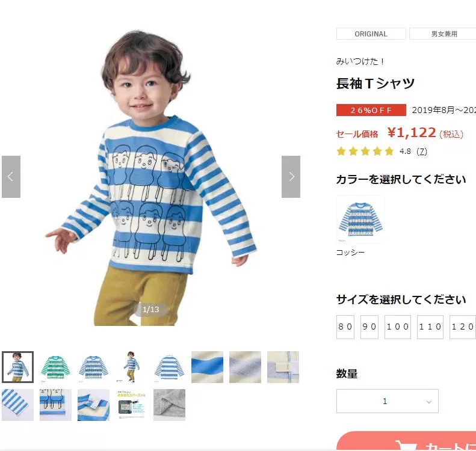Pick size 90 from size options
The width and height of the screenshot is (476, 451).
pyautogui.click(x=369, y=327)
